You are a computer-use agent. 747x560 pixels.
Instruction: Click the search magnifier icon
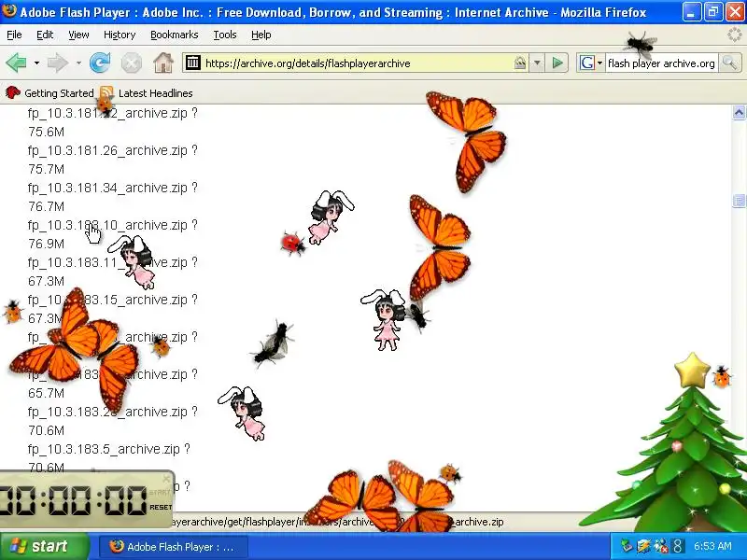click(729, 63)
